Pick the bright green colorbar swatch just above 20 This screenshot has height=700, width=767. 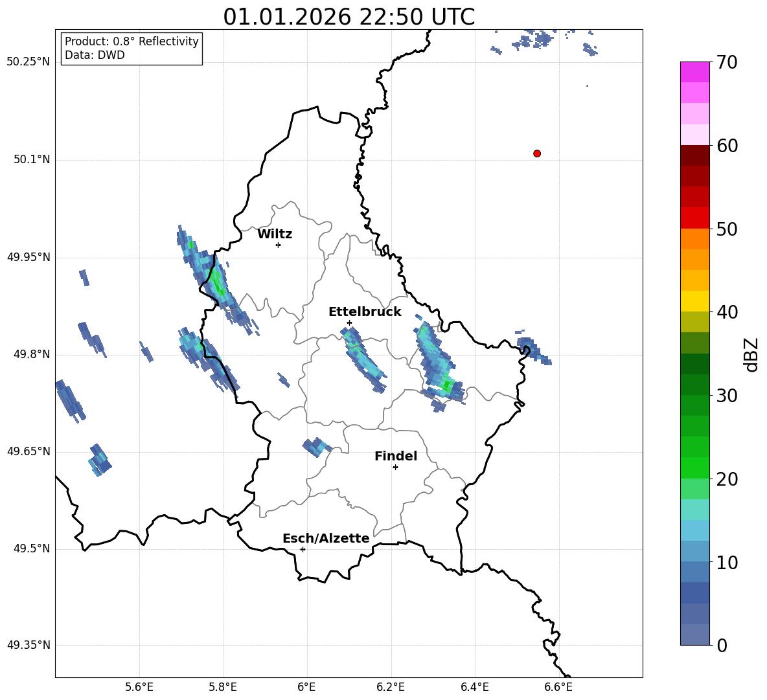coord(694,468)
